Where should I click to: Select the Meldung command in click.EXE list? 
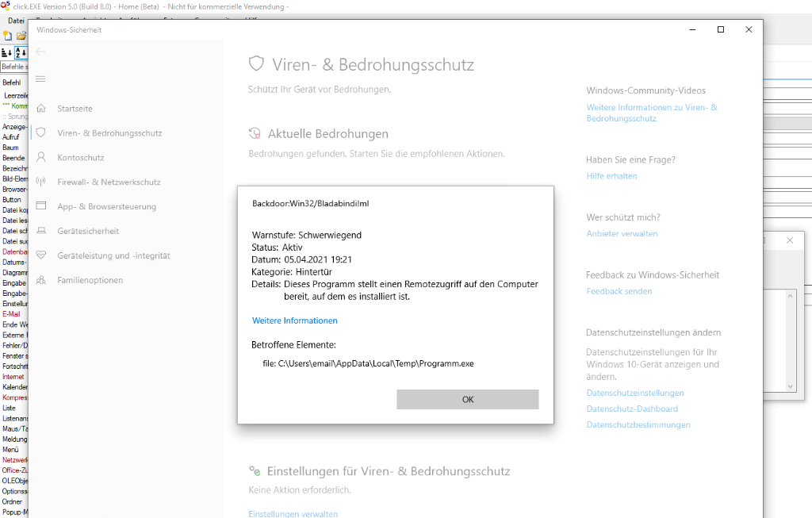pos(14,439)
